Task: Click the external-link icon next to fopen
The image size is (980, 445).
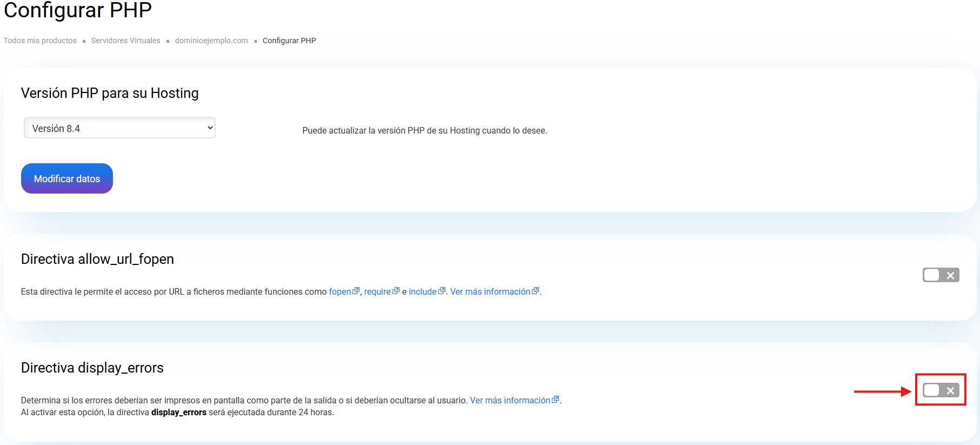Action: coord(356,291)
